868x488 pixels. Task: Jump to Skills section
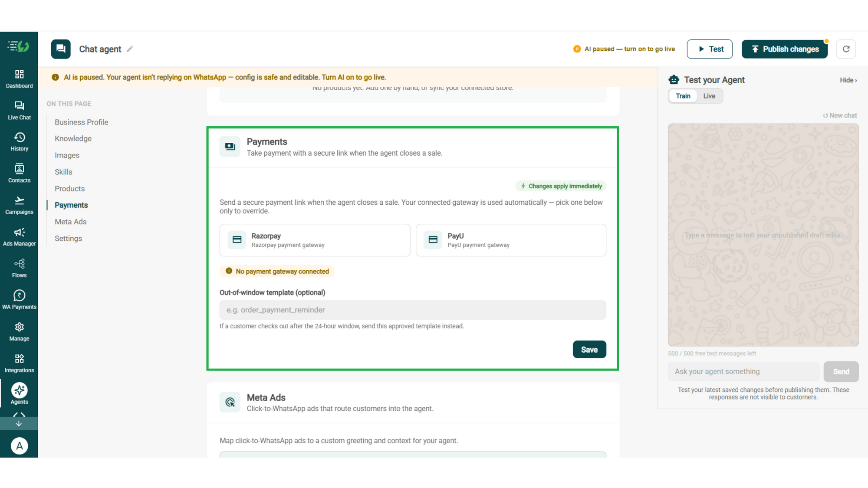[63, 172]
